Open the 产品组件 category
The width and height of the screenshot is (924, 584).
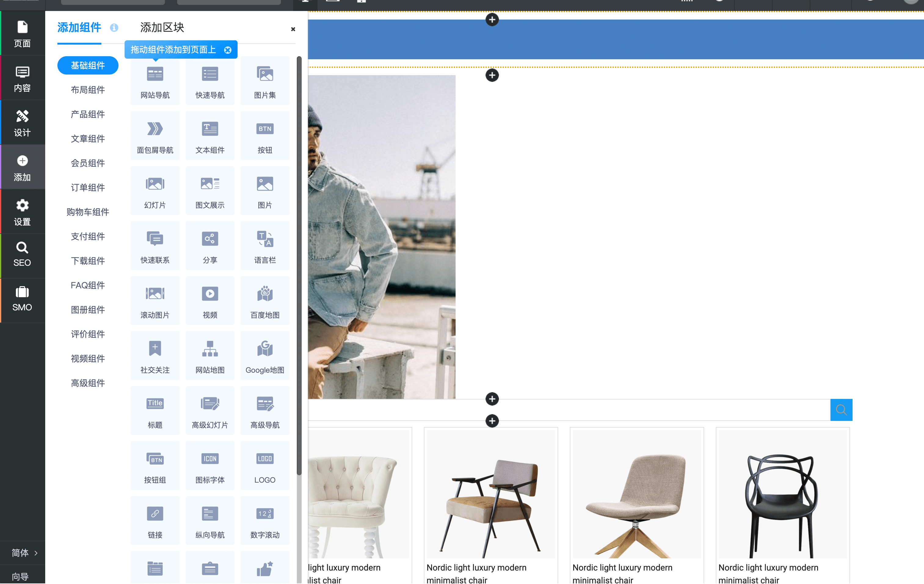[x=88, y=114]
